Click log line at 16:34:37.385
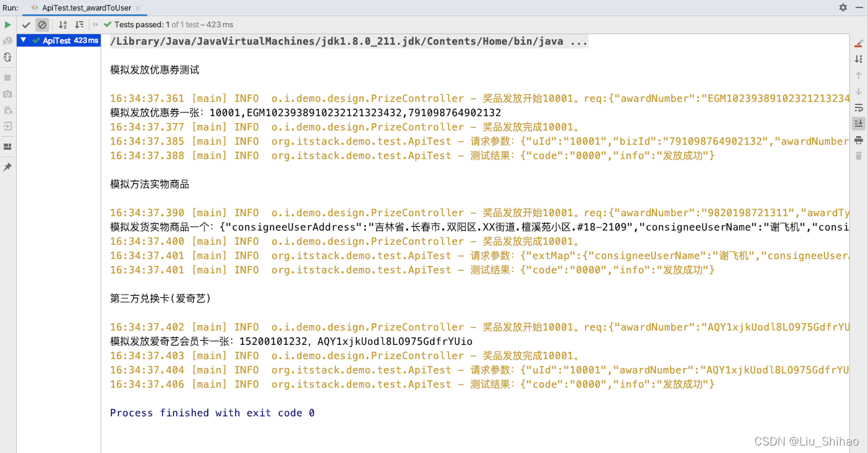The image size is (868, 453). [x=479, y=142]
